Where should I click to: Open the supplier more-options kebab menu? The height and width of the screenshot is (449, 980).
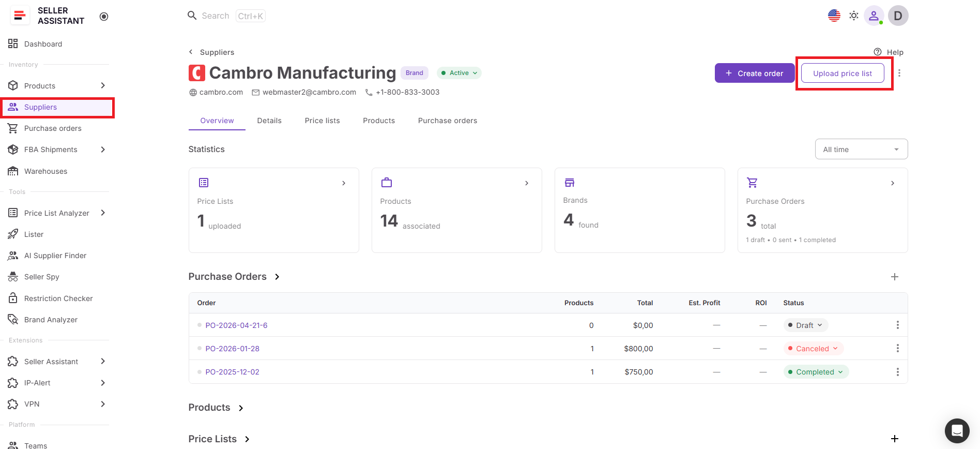click(x=899, y=73)
